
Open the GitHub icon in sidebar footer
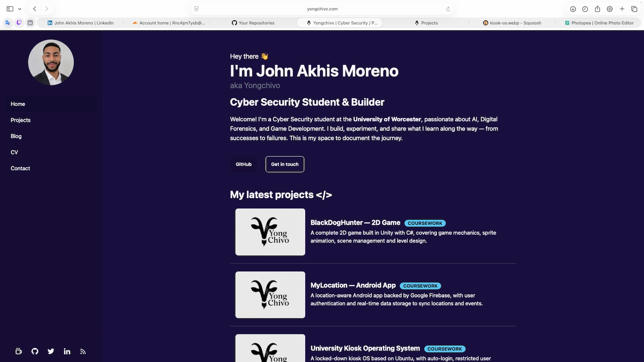click(35, 351)
